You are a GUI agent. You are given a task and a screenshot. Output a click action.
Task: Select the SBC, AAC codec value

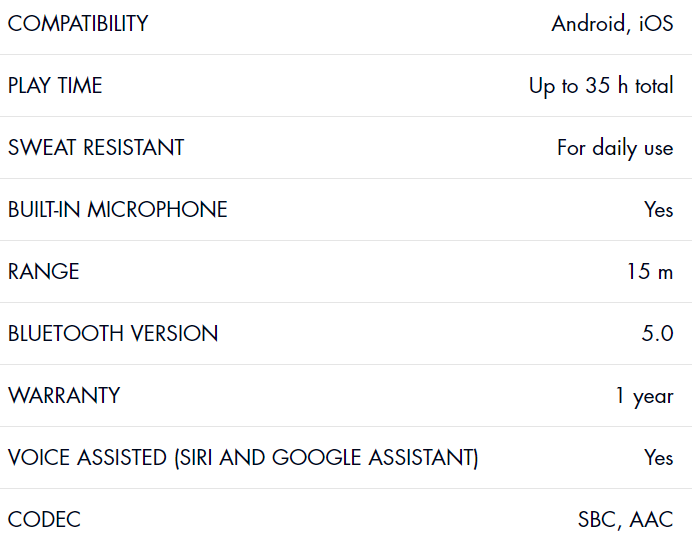click(x=626, y=520)
